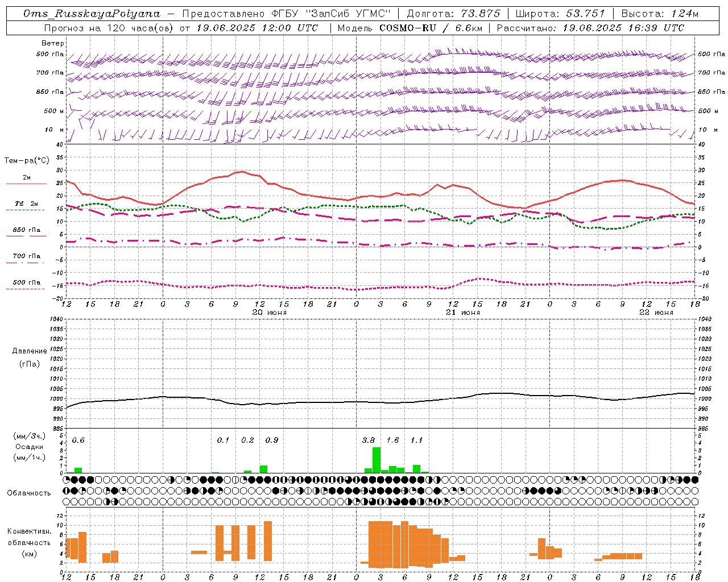Screen dimensions: 728x582
Task: Click the red line sample under "2м"
Action: (x=26, y=184)
